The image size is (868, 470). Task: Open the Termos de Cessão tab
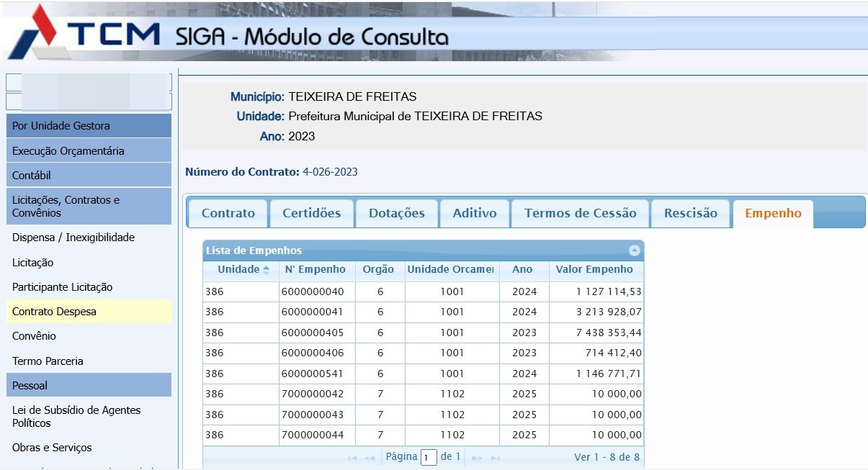coord(580,213)
